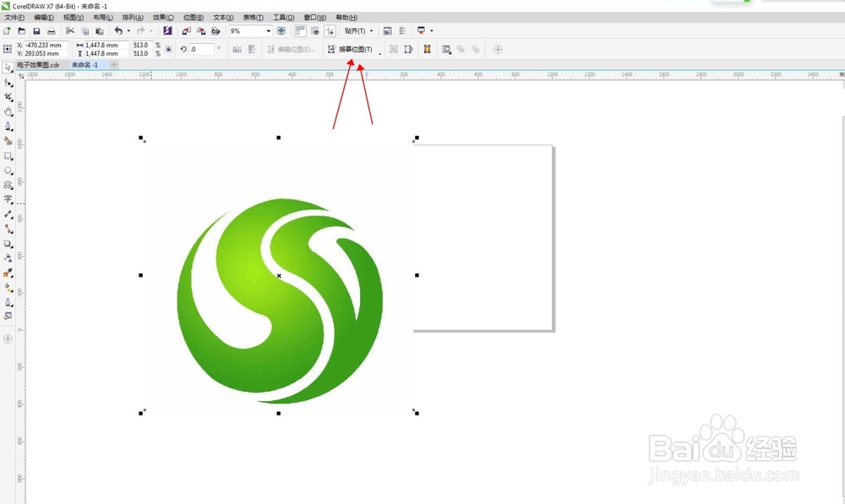The height and width of the screenshot is (504, 845).
Task: Click the Paste icon
Action: 99,30
